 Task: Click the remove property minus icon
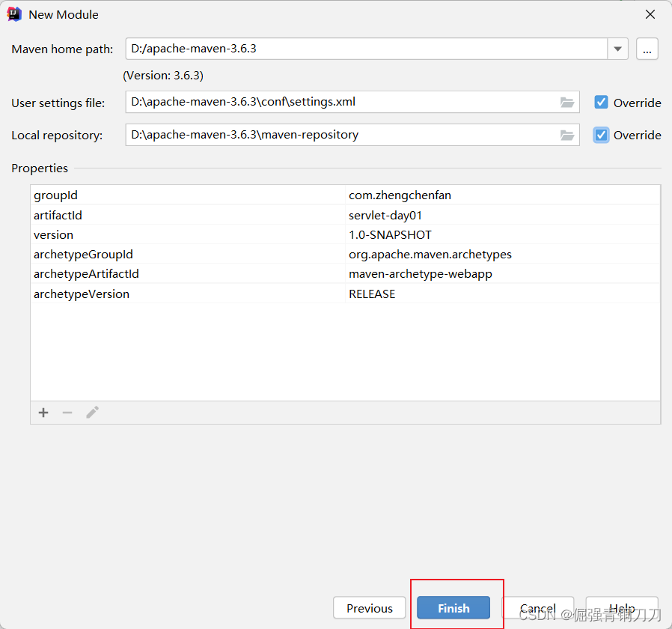(x=67, y=413)
